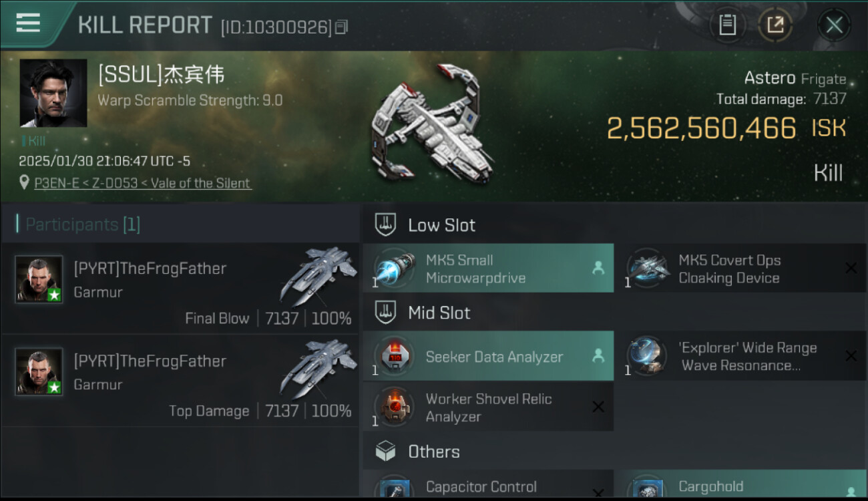This screenshot has height=501, width=868.
Task: Select the MK5 Covert Ops Cloaking Device icon
Action: [x=647, y=269]
